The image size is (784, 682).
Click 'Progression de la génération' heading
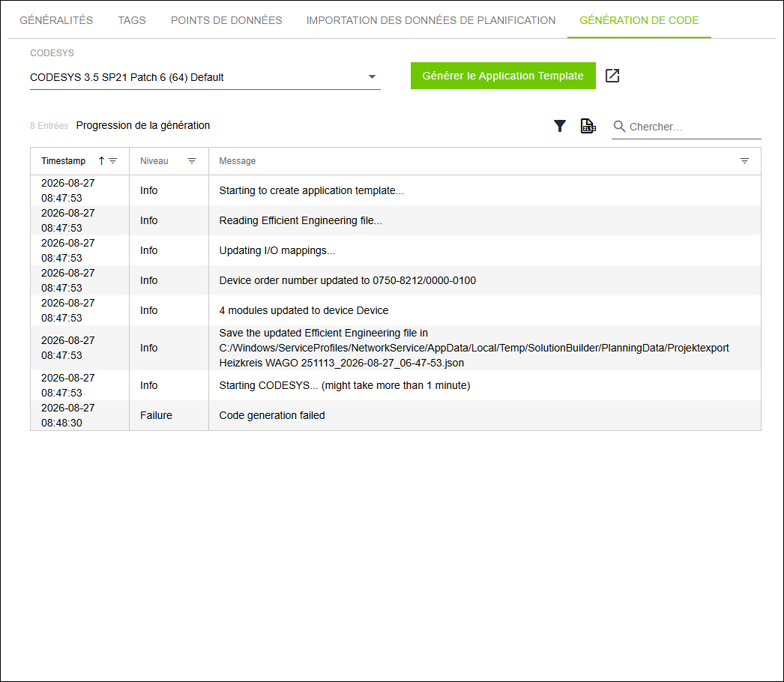point(143,125)
